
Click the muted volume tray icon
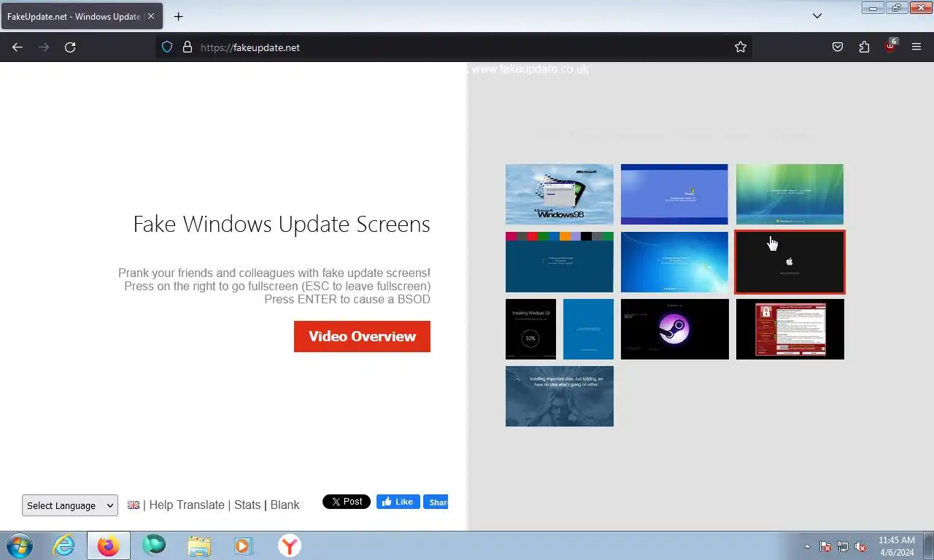tap(860, 546)
